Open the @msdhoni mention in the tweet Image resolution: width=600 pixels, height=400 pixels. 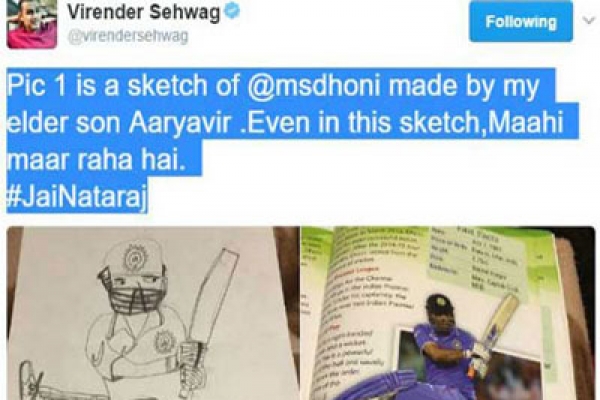tap(314, 86)
